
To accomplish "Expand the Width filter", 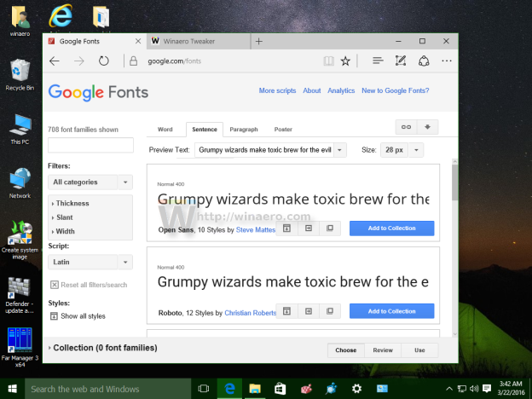I will (63, 231).
